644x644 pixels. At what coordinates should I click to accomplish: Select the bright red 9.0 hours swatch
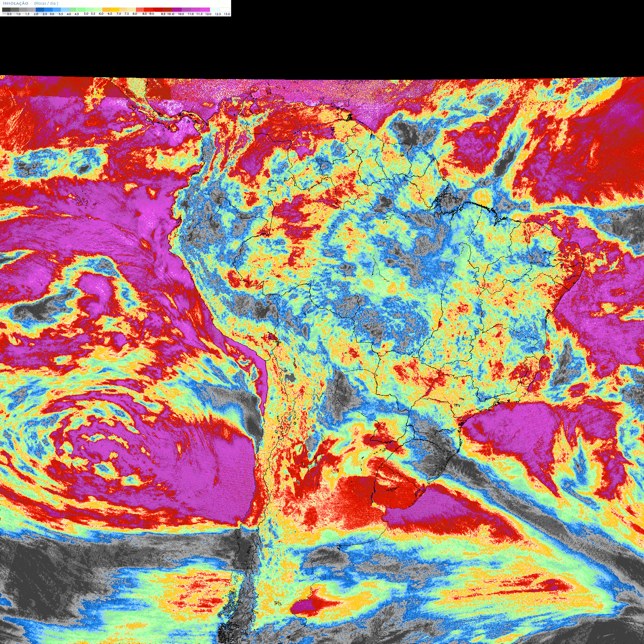tap(148, 10)
